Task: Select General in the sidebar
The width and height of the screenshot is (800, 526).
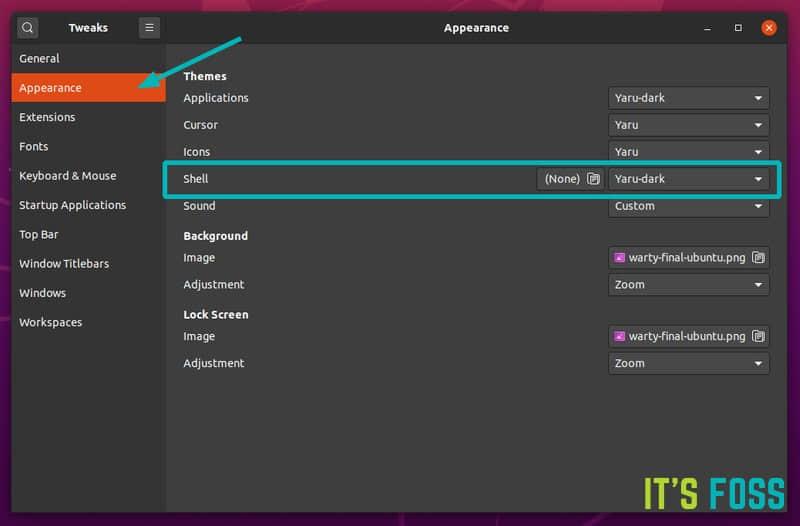Action: coord(40,59)
